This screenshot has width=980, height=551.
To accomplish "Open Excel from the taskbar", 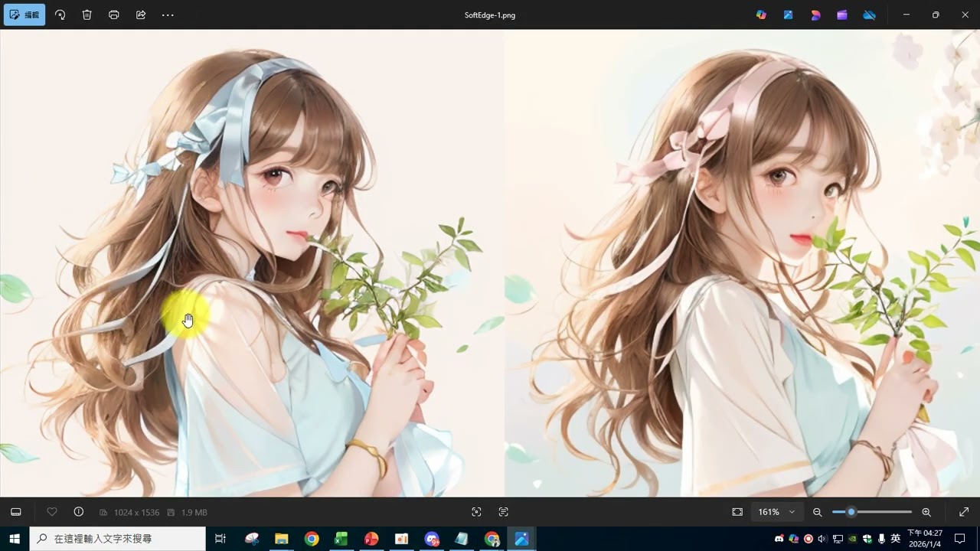I will point(341,539).
